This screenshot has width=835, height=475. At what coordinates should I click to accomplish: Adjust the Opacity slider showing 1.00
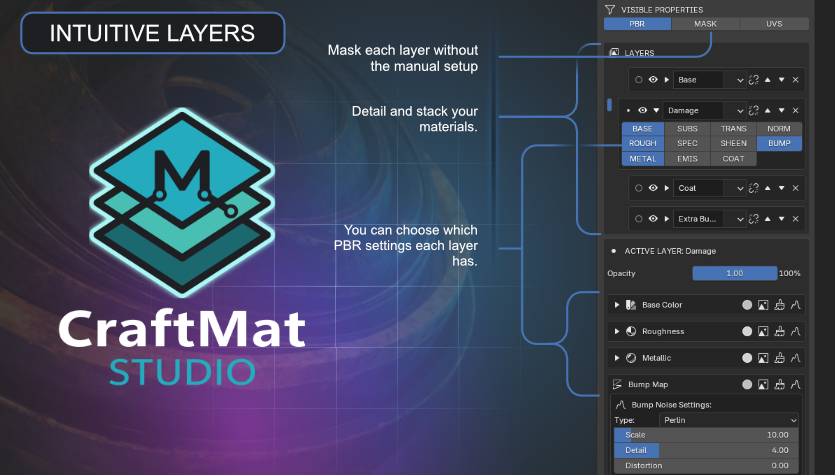point(735,273)
